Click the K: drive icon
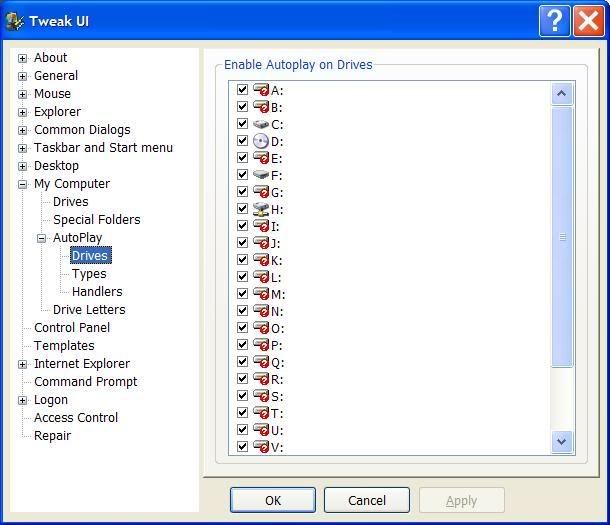610x525 pixels. click(261, 260)
